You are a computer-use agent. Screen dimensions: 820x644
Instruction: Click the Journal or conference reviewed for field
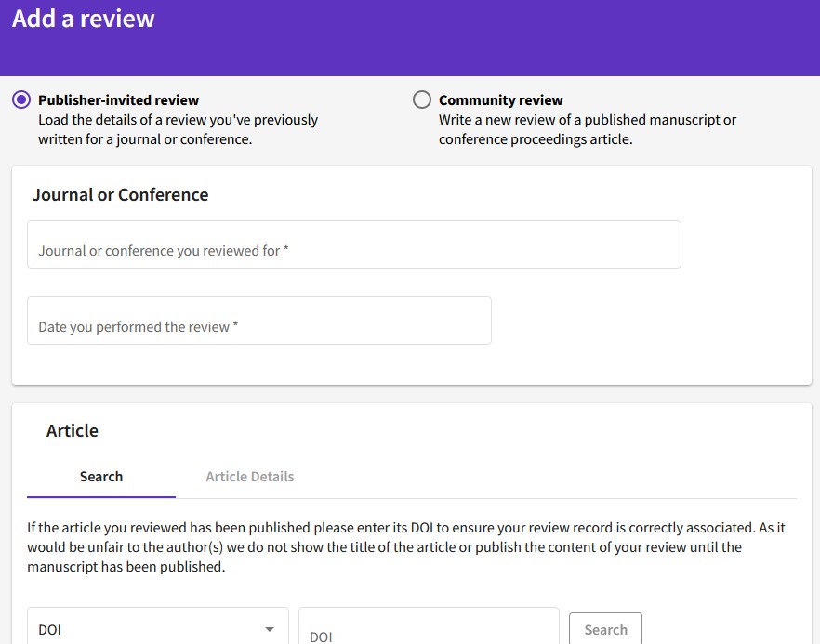[x=354, y=244]
